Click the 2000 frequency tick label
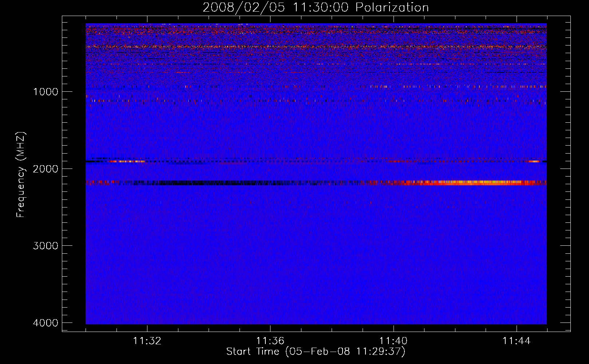Viewport: 589px width, 364px height. (x=46, y=169)
